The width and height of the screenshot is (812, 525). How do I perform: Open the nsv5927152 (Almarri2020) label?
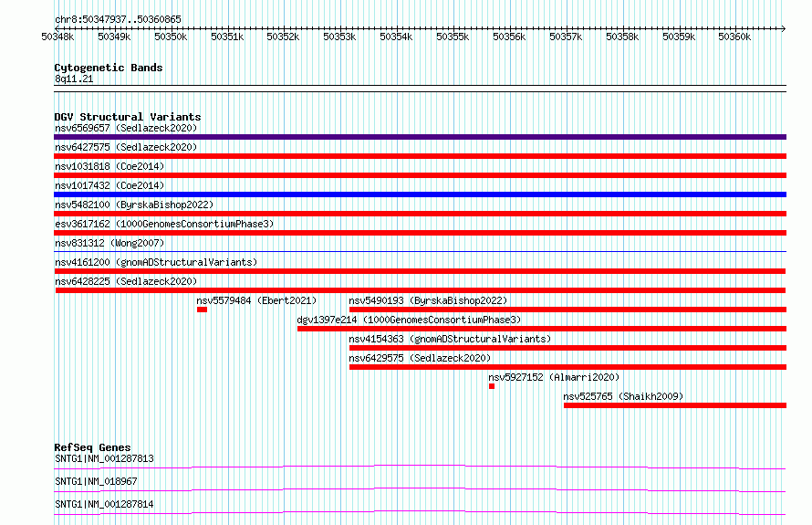pos(554,377)
